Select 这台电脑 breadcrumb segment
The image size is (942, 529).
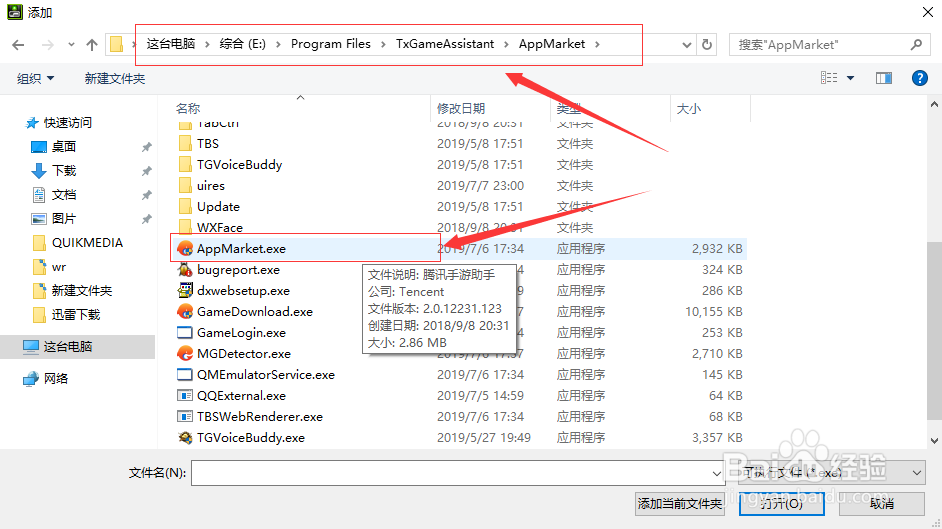pos(171,44)
